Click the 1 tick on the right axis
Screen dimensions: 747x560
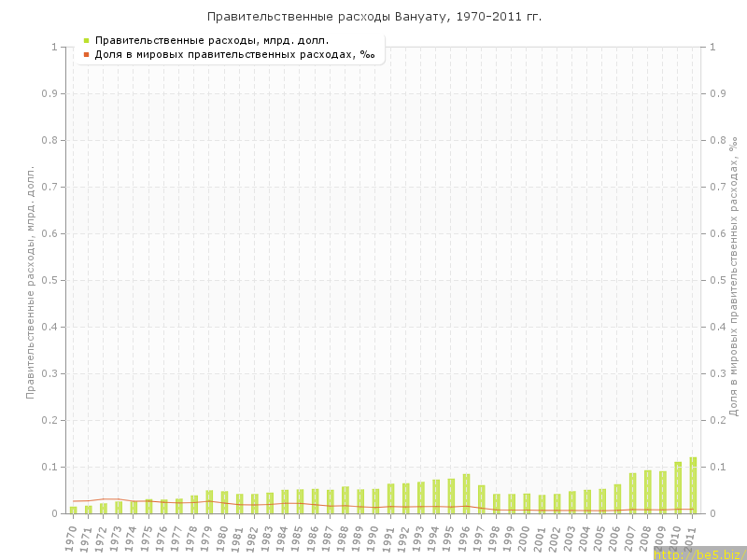pyautogui.click(x=714, y=47)
